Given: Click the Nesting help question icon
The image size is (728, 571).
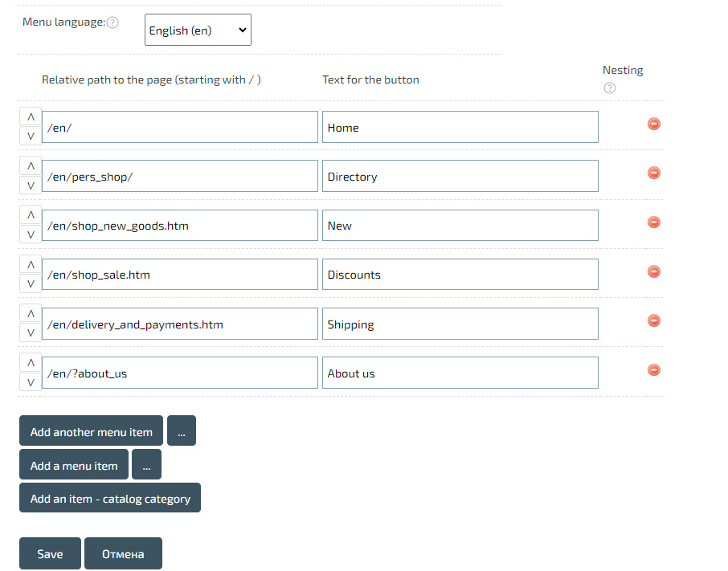Looking at the screenshot, I should click(x=610, y=88).
